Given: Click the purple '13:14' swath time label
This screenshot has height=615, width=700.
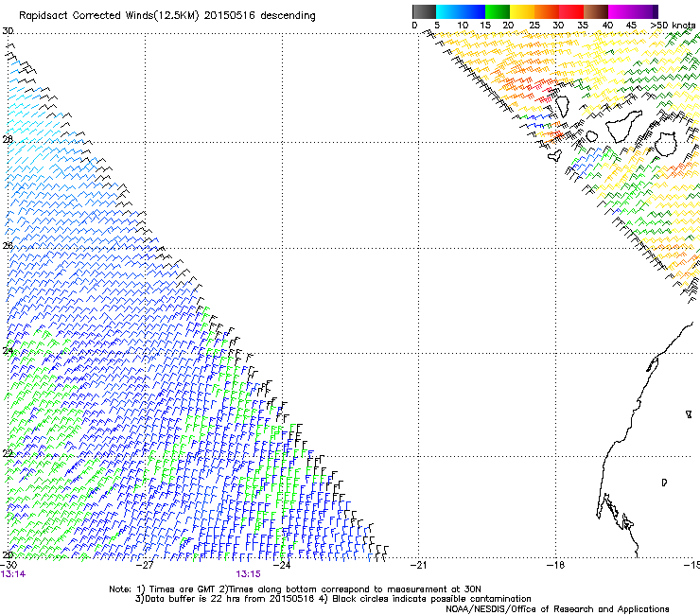Looking at the screenshot, I should tap(12, 574).
